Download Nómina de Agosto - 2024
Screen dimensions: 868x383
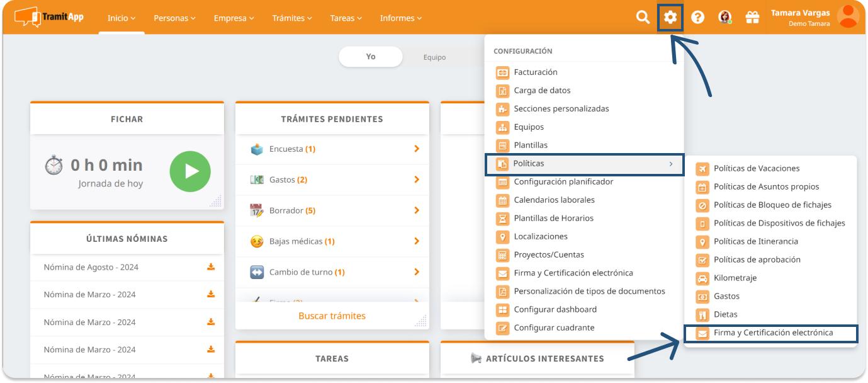coord(211,267)
